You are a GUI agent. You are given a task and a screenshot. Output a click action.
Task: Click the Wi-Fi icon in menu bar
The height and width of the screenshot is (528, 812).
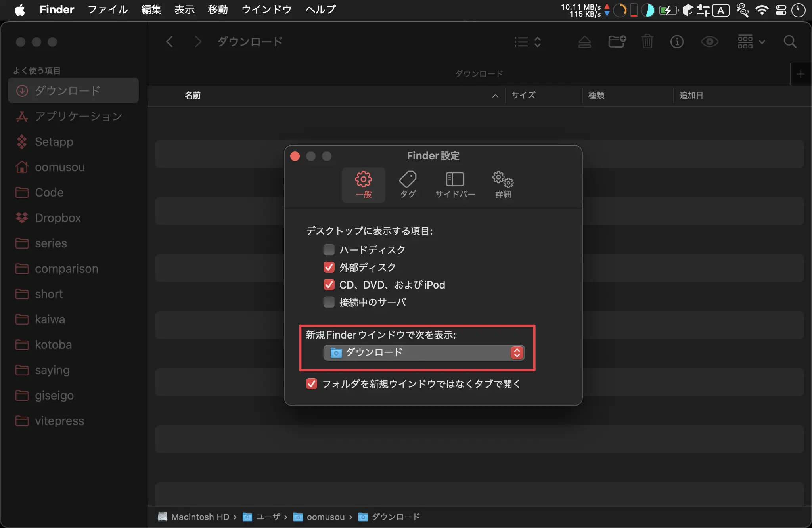click(x=762, y=10)
